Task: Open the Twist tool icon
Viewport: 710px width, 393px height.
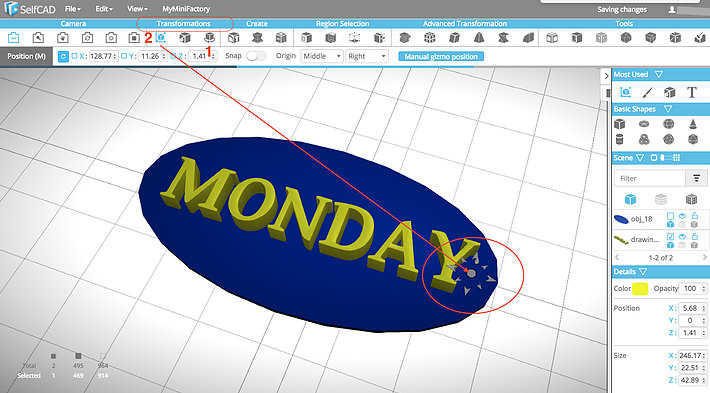Action: click(x=503, y=38)
